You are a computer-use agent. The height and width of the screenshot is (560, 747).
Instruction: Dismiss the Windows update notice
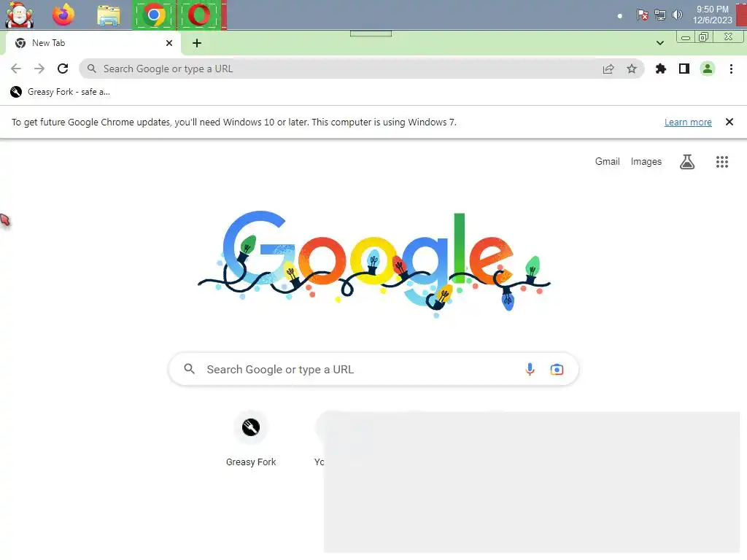click(x=729, y=122)
